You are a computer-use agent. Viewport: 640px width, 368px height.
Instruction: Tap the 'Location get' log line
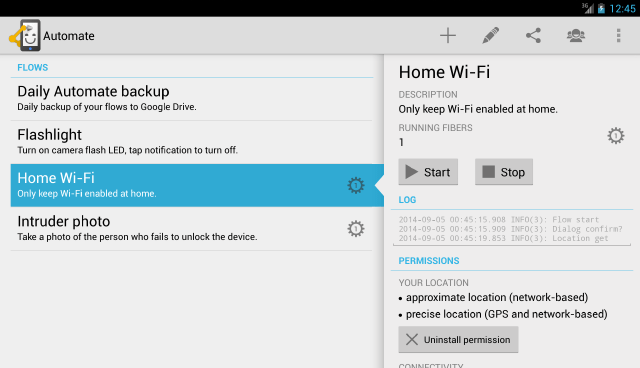tap(504, 238)
